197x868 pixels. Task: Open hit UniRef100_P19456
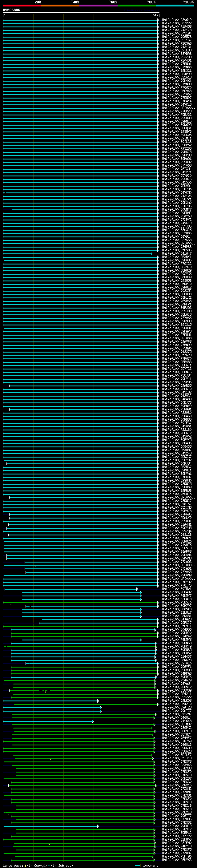[176, 26]
